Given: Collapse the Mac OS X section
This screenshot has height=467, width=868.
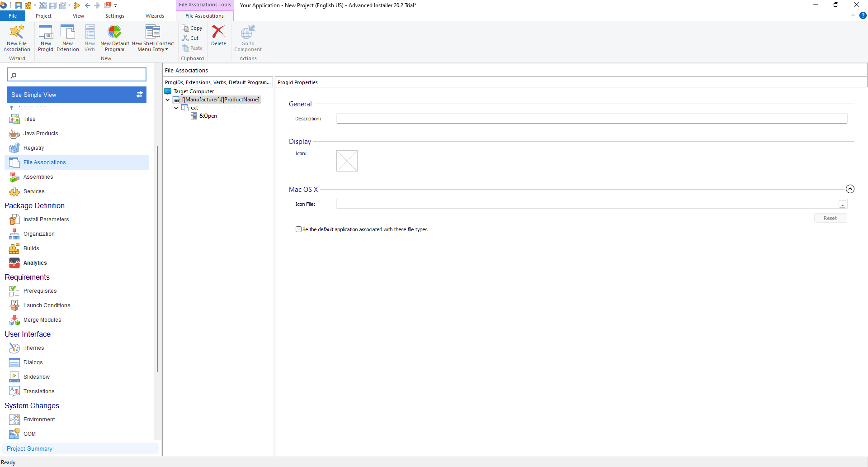Looking at the screenshot, I should [850, 189].
